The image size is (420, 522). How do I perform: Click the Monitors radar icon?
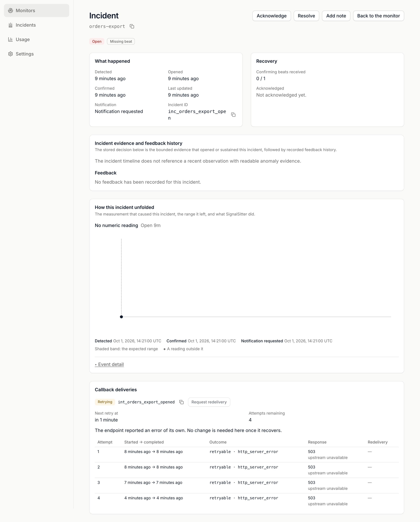10,10
